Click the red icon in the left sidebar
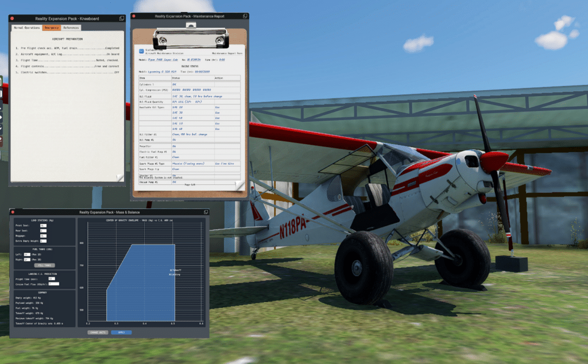 coord(1,140)
